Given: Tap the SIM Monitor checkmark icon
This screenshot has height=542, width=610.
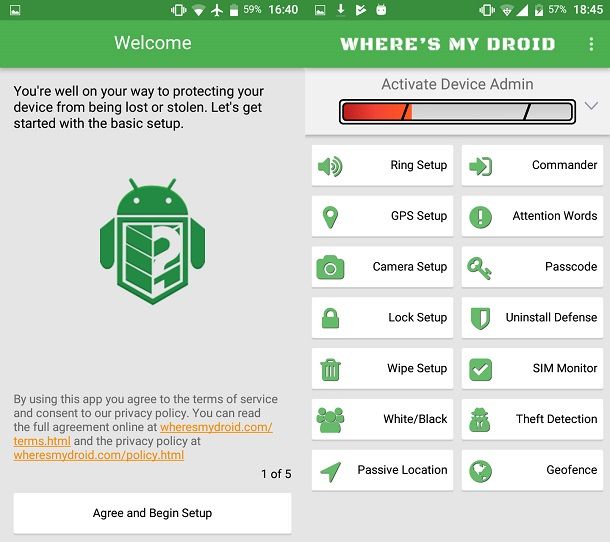Looking at the screenshot, I should (x=480, y=369).
